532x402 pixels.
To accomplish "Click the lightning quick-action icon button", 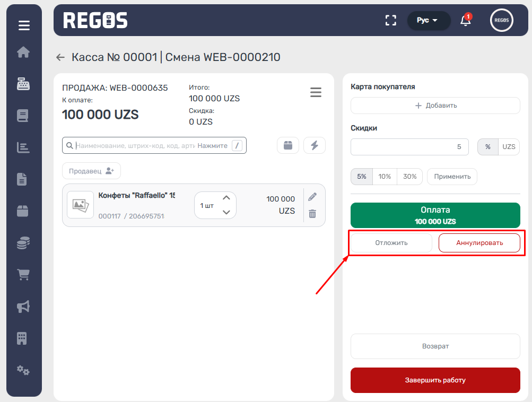I will coord(314,145).
